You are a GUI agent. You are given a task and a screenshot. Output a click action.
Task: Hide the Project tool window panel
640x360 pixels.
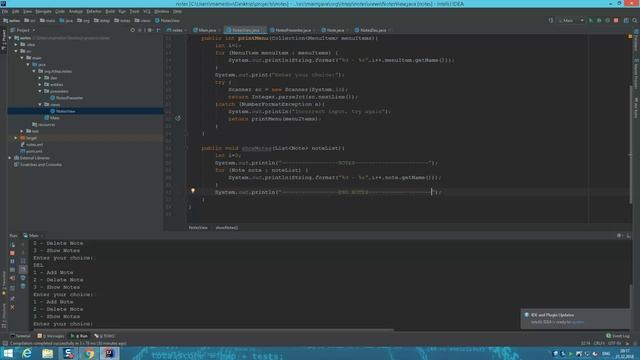pyautogui.click(x=158, y=30)
